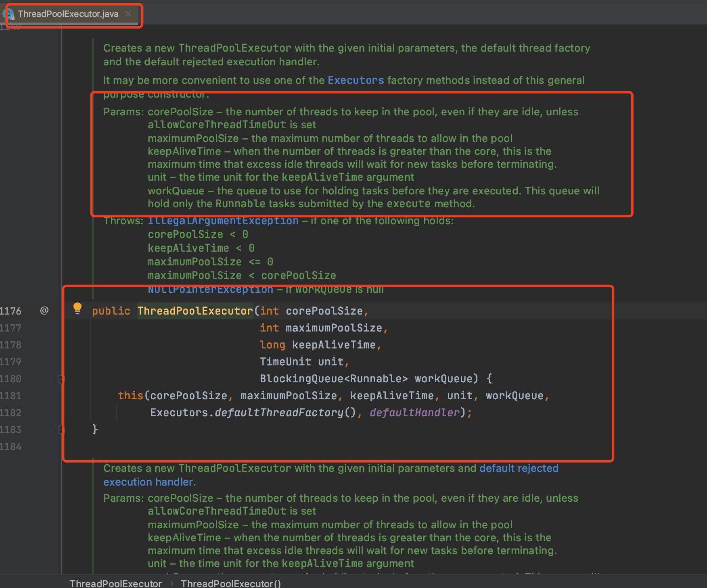Screen dimensions: 707x588
Task: Click 'TimeUnit unit' parameter on line 1179
Action: pyautogui.click(x=301, y=362)
